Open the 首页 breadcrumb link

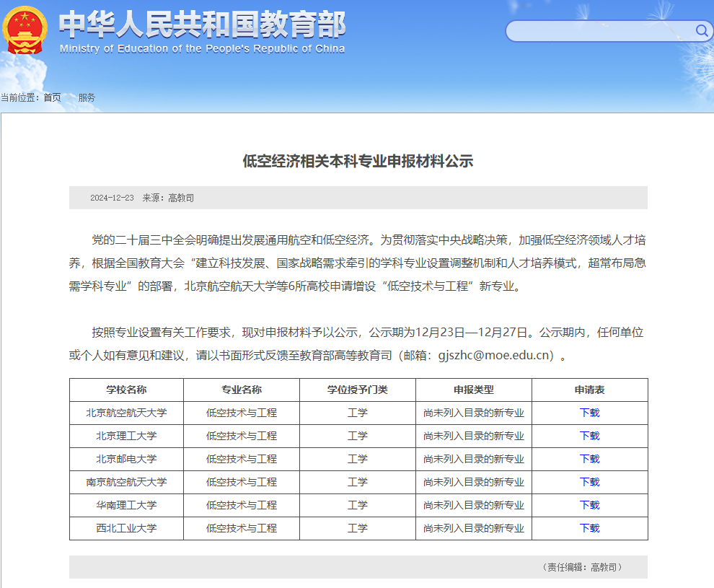coord(51,97)
